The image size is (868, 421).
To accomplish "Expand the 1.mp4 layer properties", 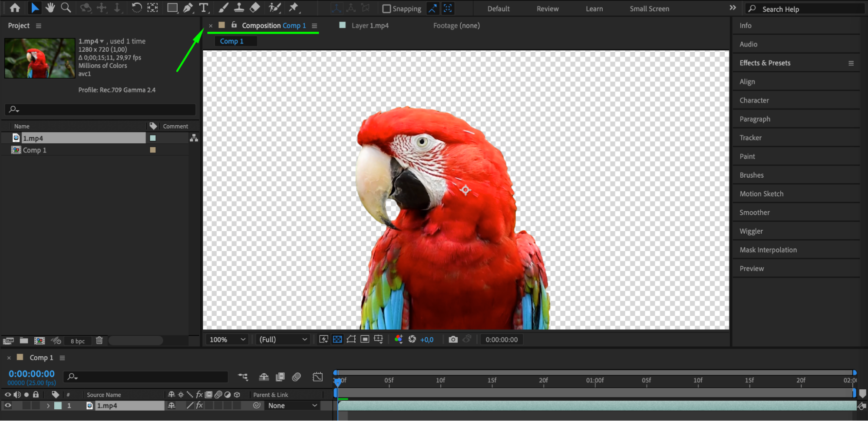I will click(x=48, y=405).
